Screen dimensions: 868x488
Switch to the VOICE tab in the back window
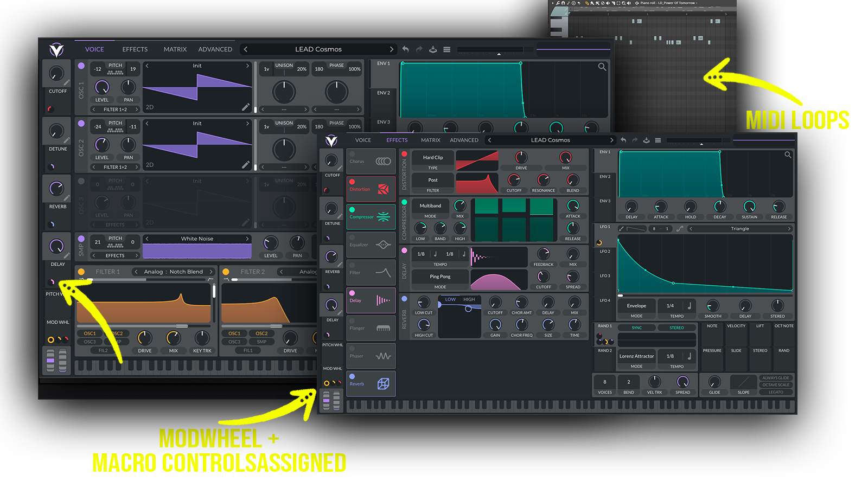94,49
